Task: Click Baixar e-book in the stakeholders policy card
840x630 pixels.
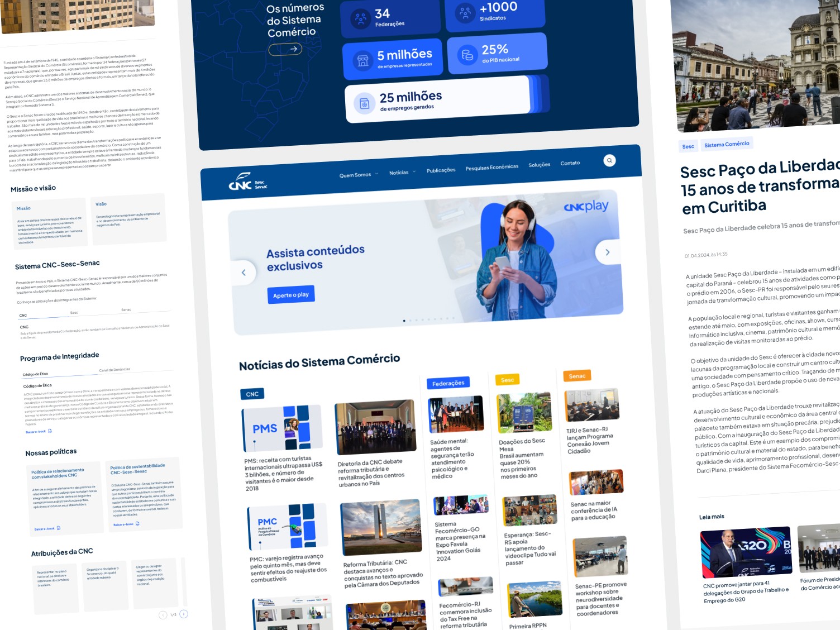Action: click(x=45, y=528)
